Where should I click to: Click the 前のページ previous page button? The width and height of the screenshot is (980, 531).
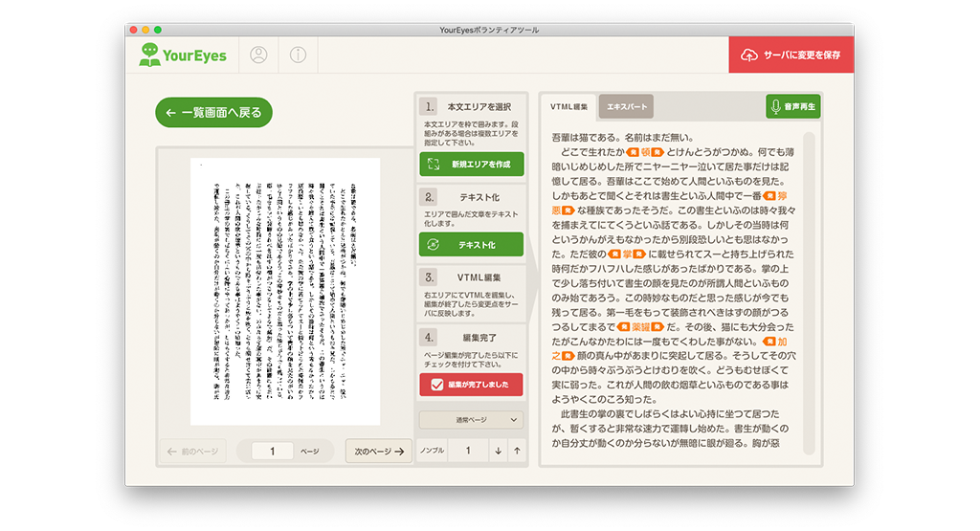(x=192, y=451)
